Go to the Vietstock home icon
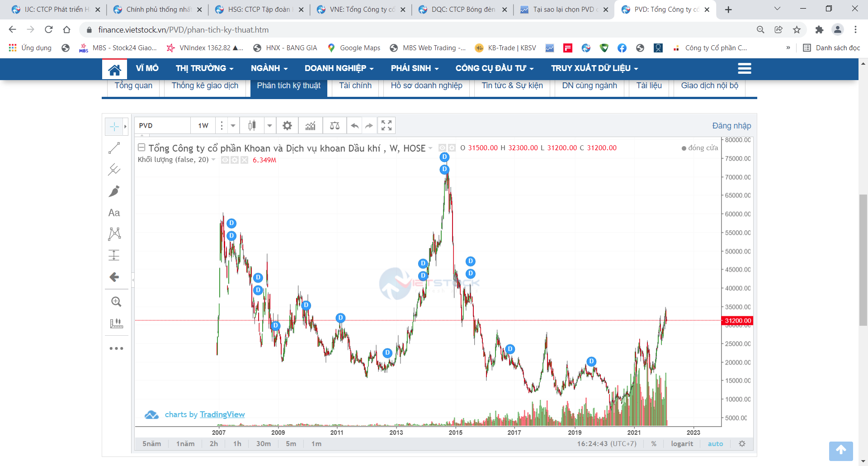868x466 pixels. (114, 69)
